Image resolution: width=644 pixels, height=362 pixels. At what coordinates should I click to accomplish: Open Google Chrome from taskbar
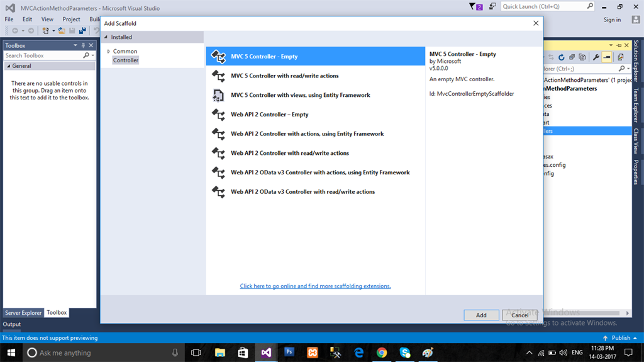[382, 353]
